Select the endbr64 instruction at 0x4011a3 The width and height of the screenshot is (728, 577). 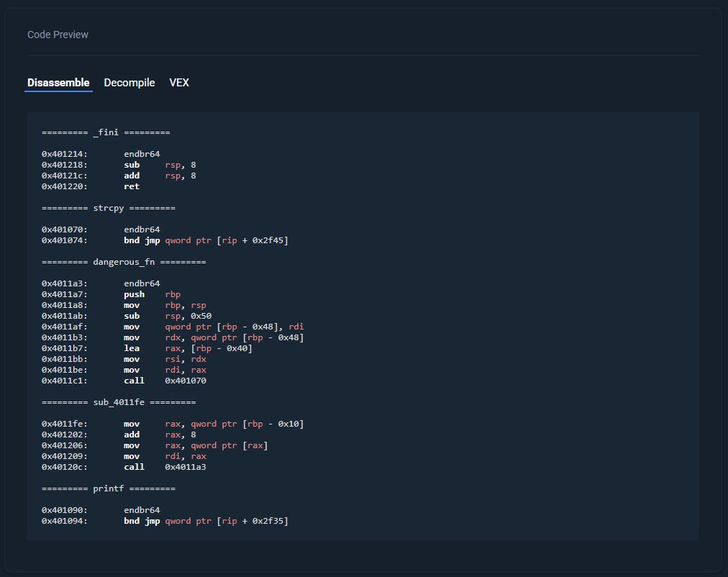(x=142, y=283)
